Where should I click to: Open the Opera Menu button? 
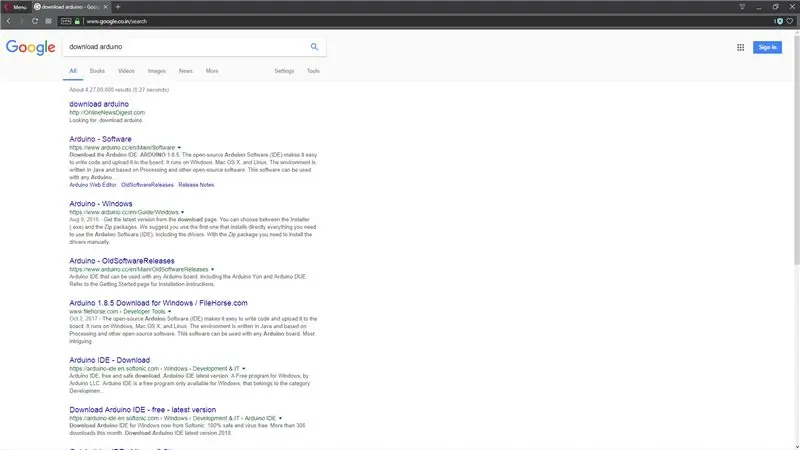coord(15,7)
